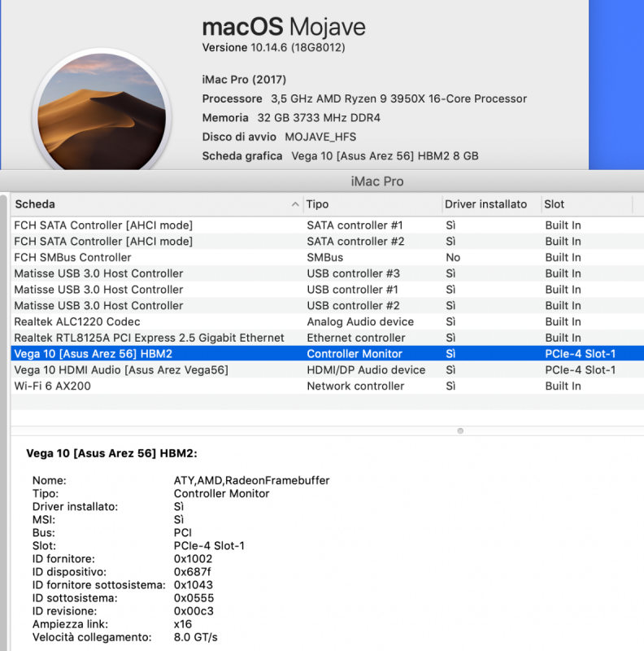Click the 32 GB 3733 MHz DDR4 memory value

pos(319,118)
